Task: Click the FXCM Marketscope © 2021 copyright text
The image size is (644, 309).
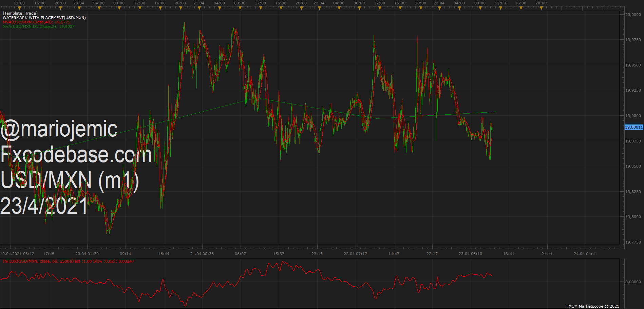Action: (x=593, y=306)
